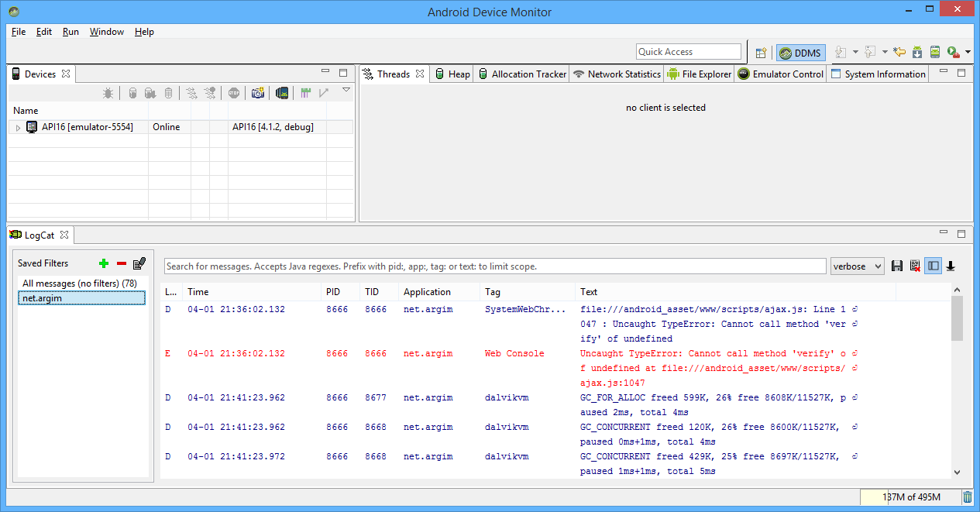The height and width of the screenshot is (512, 980).
Task: Click the Dump HPROF file icon
Action: pyautogui.click(x=150, y=93)
